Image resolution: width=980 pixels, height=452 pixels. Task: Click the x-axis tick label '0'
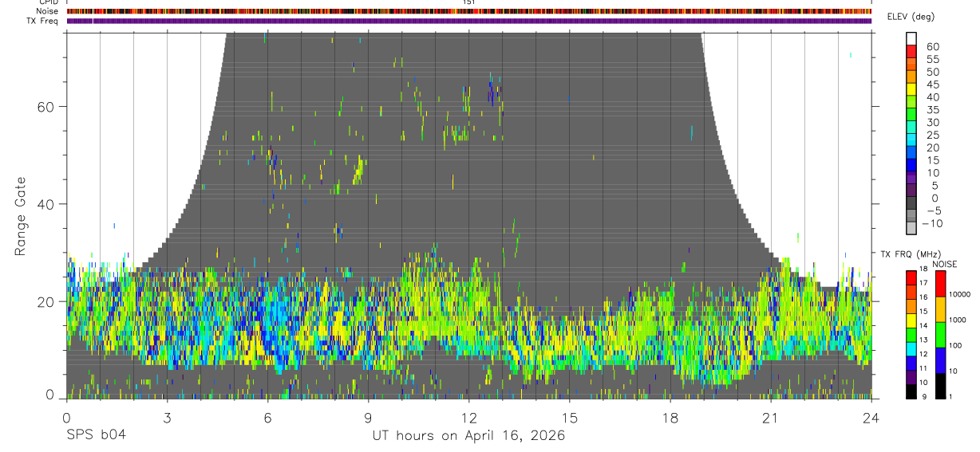pyautogui.click(x=66, y=418)
